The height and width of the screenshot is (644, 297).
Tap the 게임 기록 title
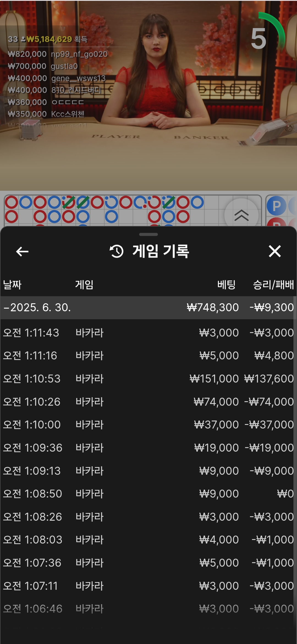(x=161, y=251)
